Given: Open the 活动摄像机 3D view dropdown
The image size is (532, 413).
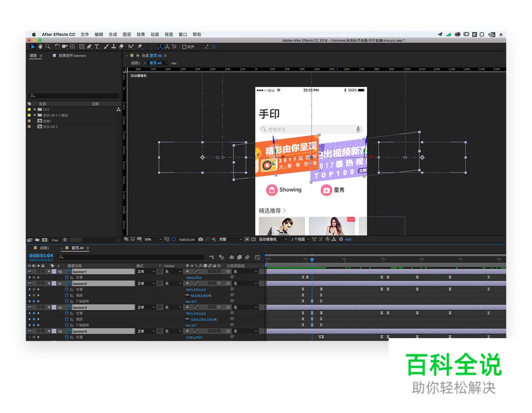Looking at the screenshot, I should point(273,239).
